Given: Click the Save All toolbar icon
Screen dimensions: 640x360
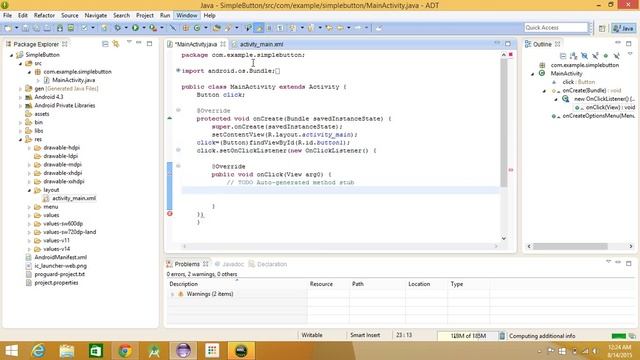Looking at the screenshot, I should pos(36,28).
